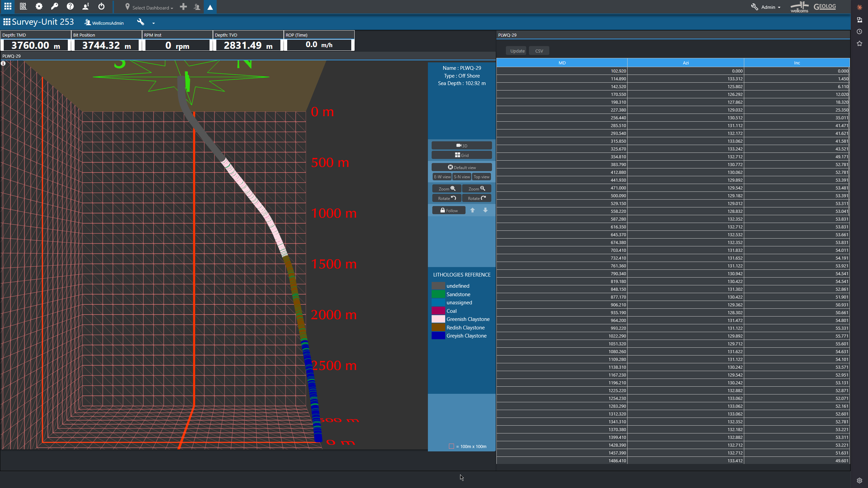The height and width of the screenshot is (488, 868).
Task: Open the wrench settings dropdown arrow
Action: point(154,23)
